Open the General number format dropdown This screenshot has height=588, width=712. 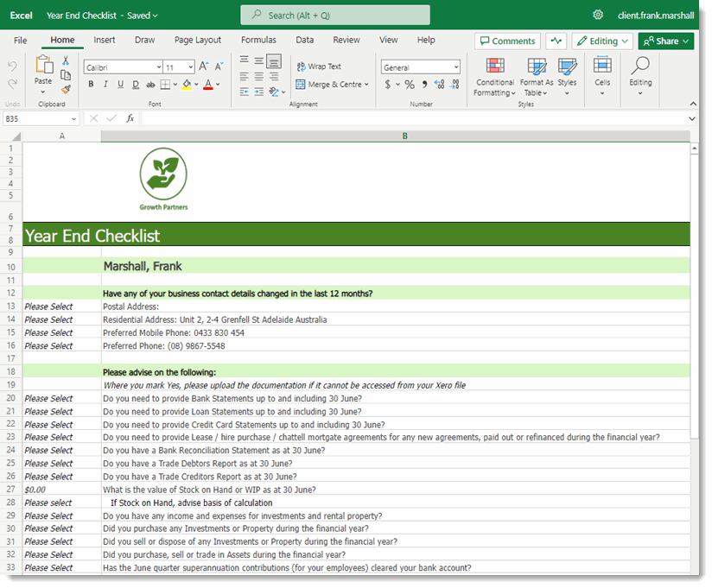[420, 66]
